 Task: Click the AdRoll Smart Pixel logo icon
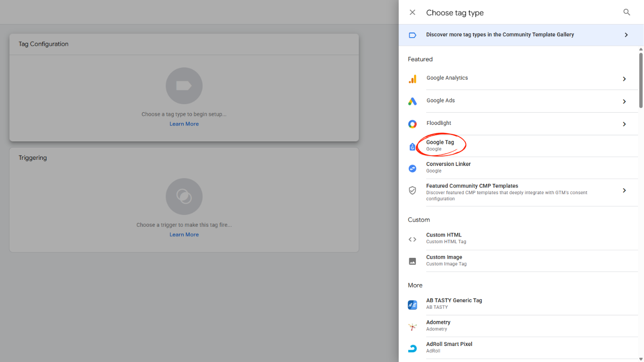tap(413, 348)
